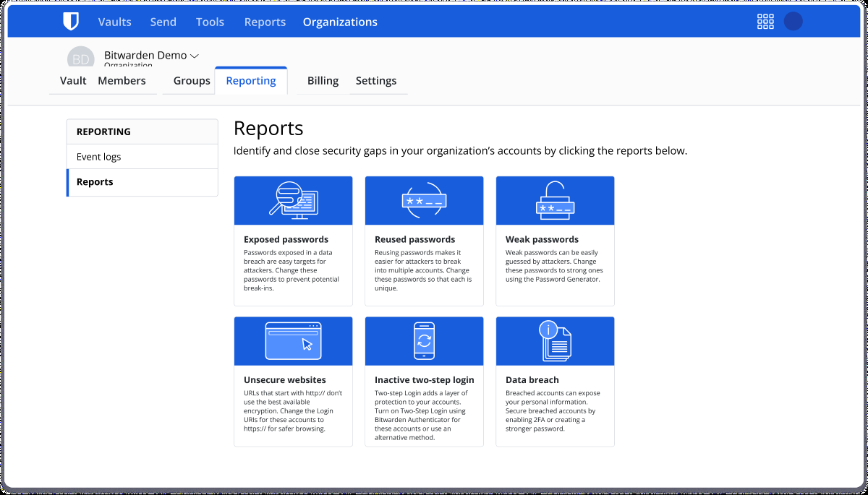Click the Unsecure websites browser window illustration
868x495 pixels.
tap(293, 340)
